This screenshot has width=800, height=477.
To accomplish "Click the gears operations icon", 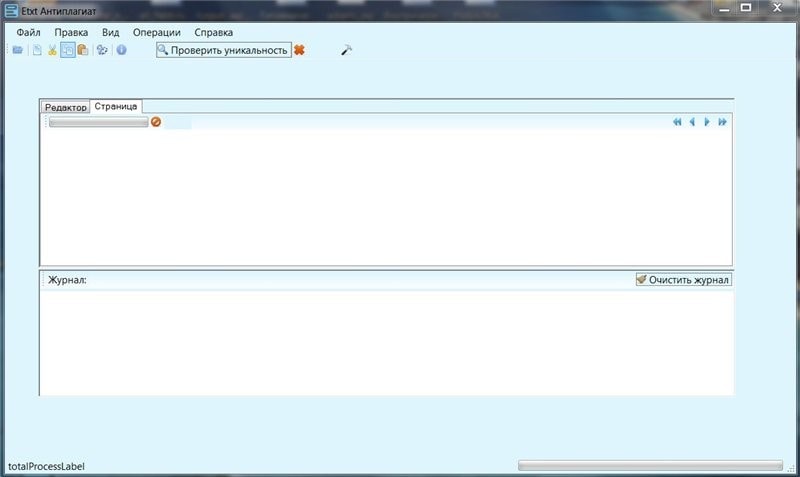I will tap(102, 50).
